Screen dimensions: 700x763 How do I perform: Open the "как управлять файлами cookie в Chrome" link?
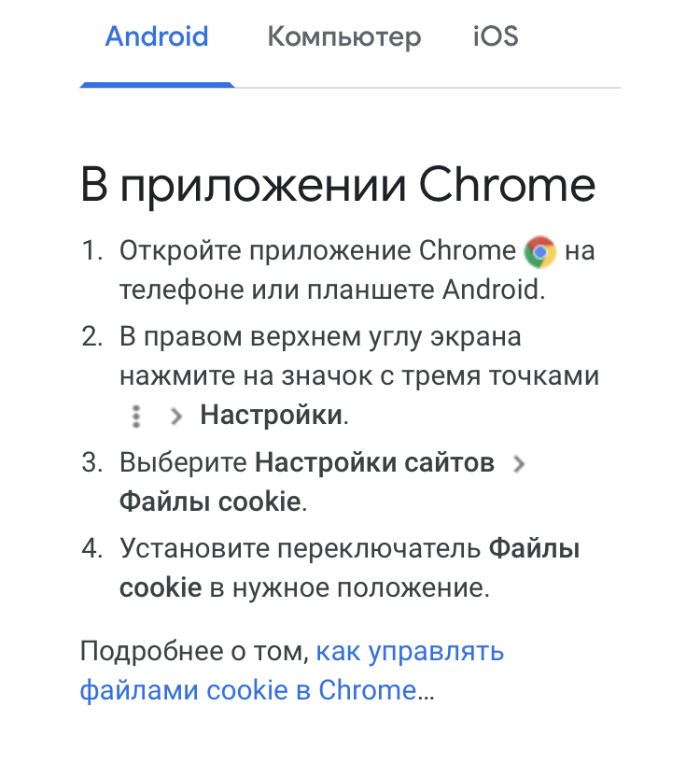411,651
